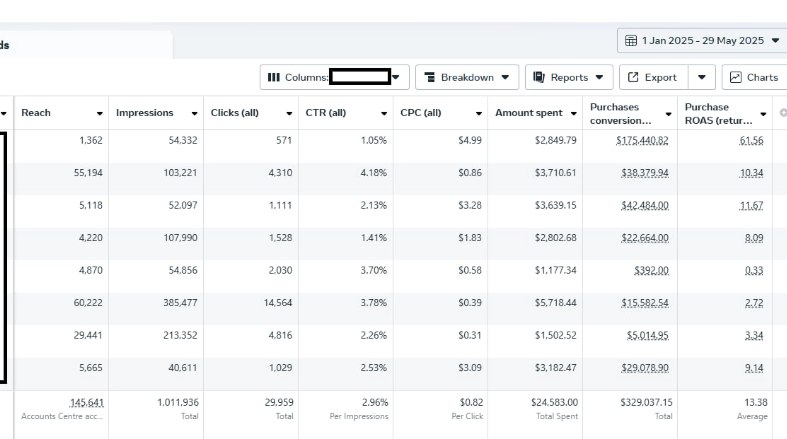787x439 pixels.
Task: Click the plus icon to add a column
Action: coord(782,113)
